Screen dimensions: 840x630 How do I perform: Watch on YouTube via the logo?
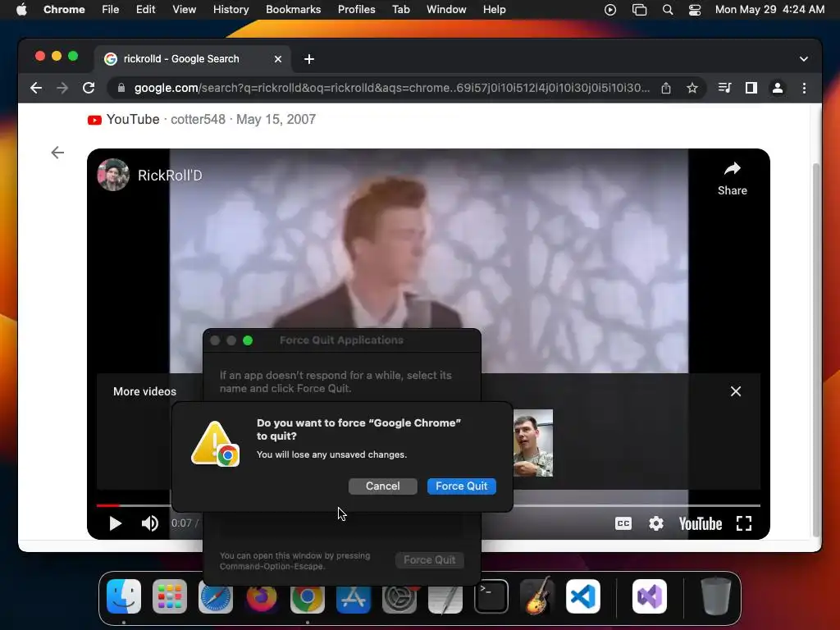tap(701, 523)
